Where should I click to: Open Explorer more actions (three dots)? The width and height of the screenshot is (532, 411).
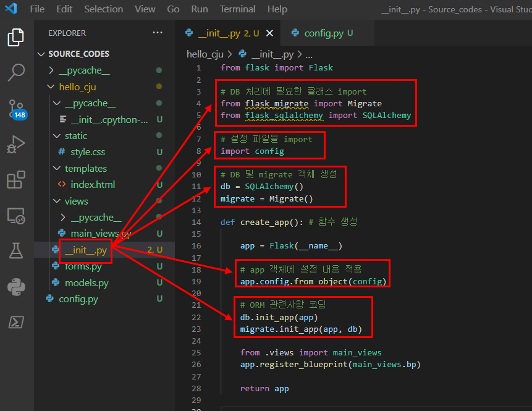[x=158, y=33]
